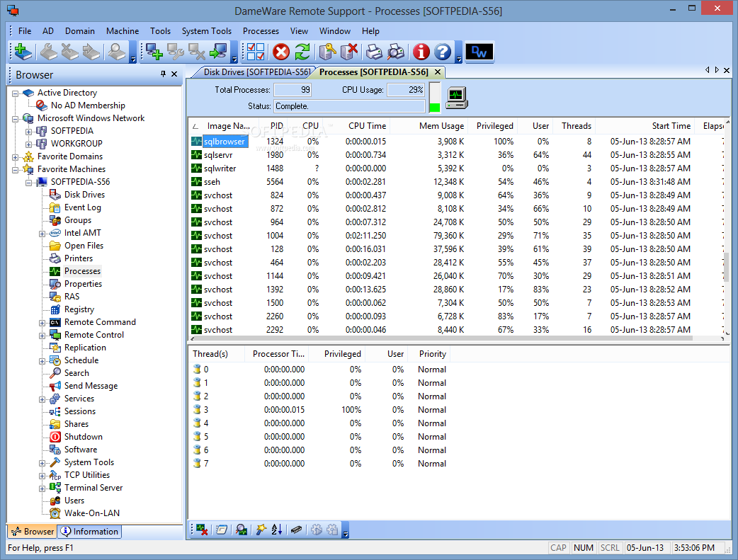Click the green CPU usage meter
Image resolution: width=738 pixels, height=560 pixels.
(435, 98)
